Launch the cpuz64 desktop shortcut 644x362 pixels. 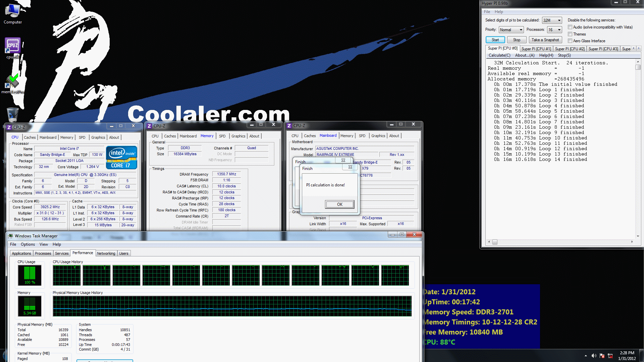coord(13,48)
